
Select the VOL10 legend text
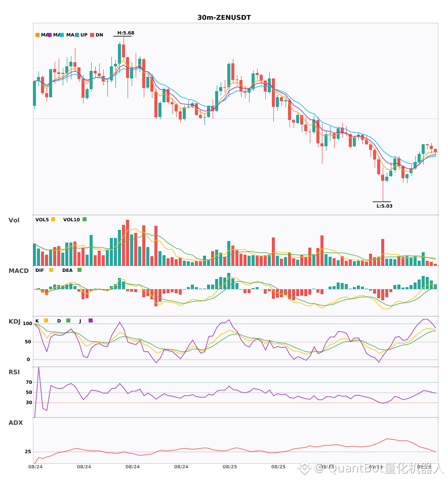[71, 220]
